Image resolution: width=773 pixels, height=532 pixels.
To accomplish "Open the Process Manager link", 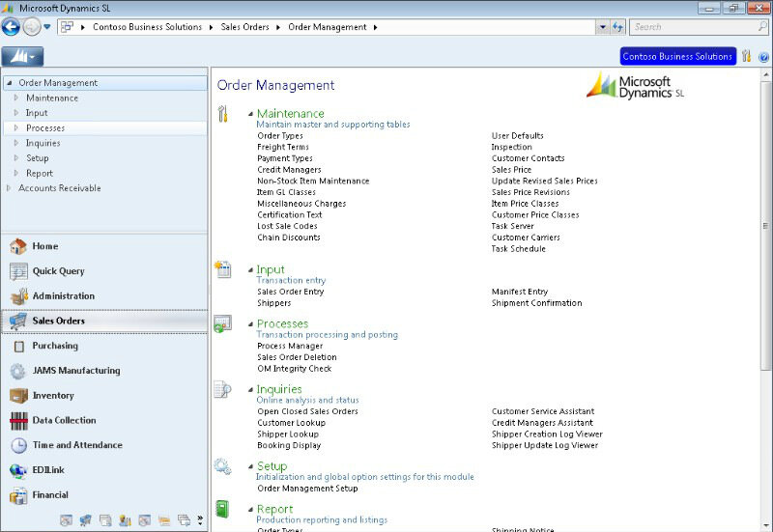I will tap(290, 346).
